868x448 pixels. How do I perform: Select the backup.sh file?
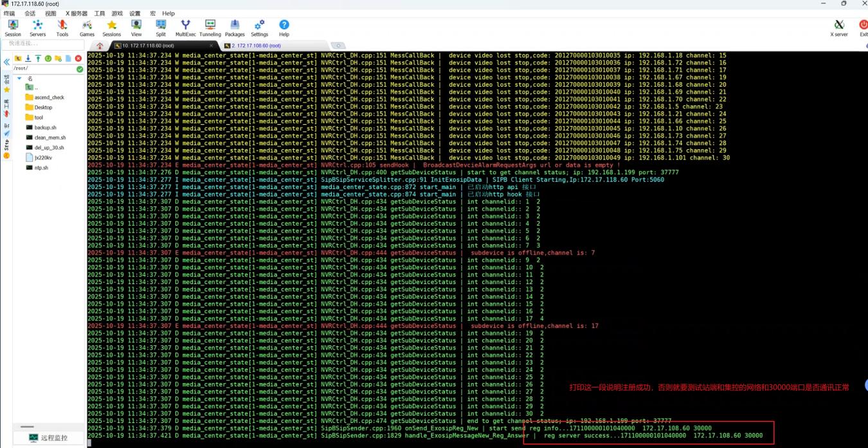pos(45,128)
